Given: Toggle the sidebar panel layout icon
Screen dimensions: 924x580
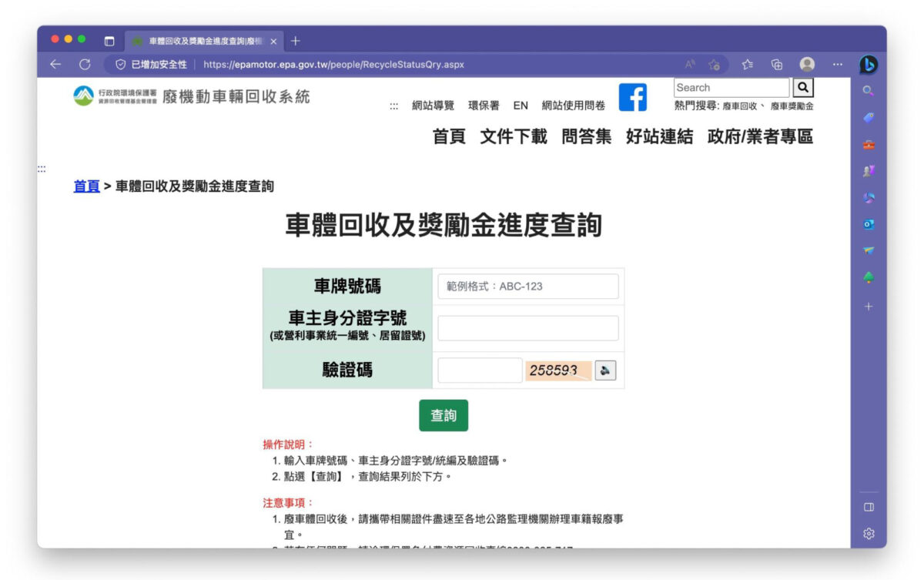Looking at the screenshot, I should [x=869, y=507].
